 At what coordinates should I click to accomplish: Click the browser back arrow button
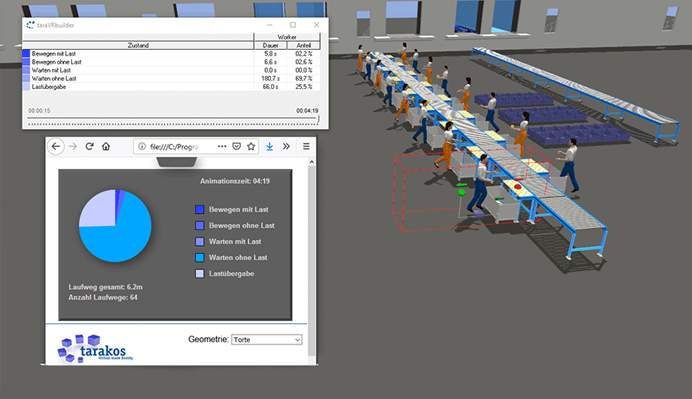pyautogui.click(x=56, y=147)
